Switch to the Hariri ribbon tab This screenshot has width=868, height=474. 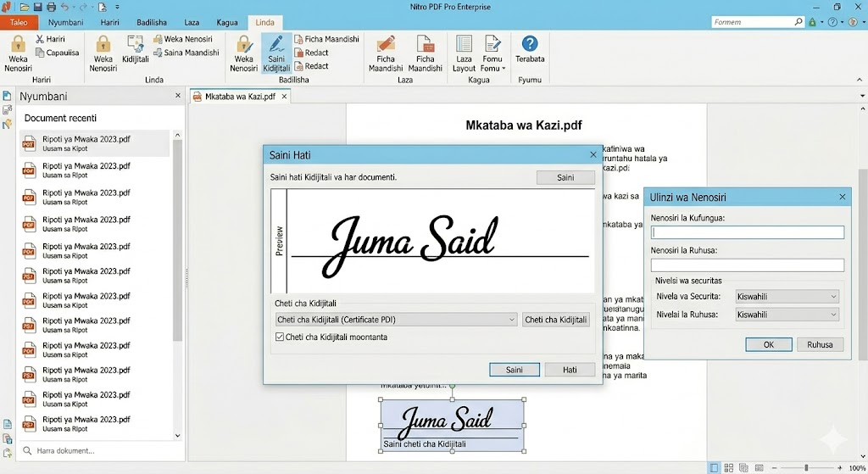point(109,22)
